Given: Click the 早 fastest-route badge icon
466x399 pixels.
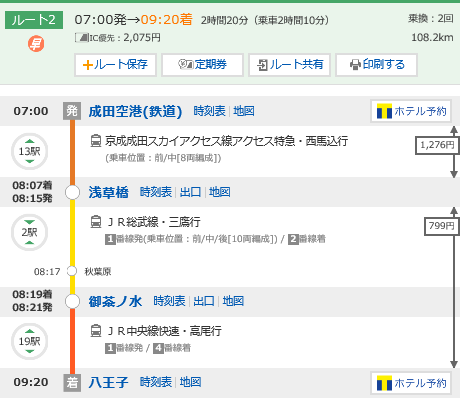Looking at the screenshot, I should [36, 44].
